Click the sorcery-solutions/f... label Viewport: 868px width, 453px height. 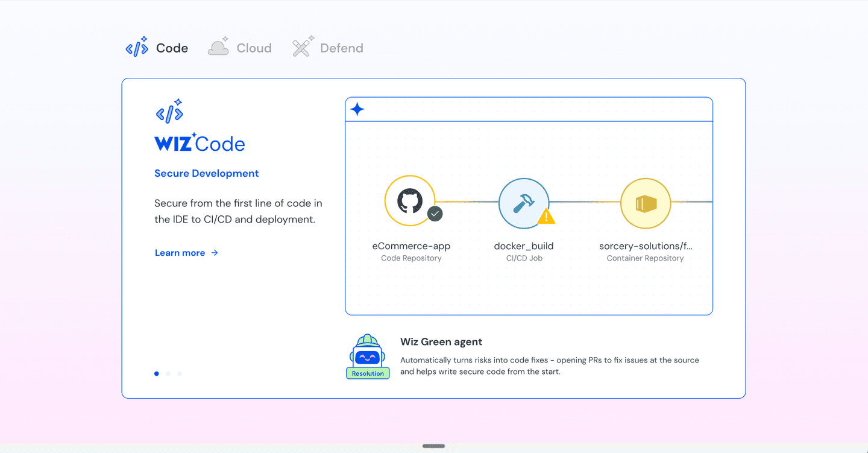pos(646,246)
